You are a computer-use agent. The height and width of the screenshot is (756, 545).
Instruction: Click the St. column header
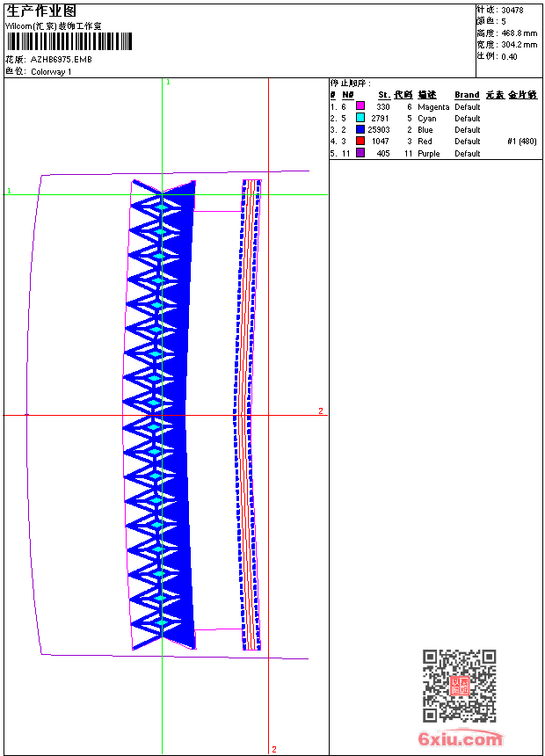click(383, 95)
